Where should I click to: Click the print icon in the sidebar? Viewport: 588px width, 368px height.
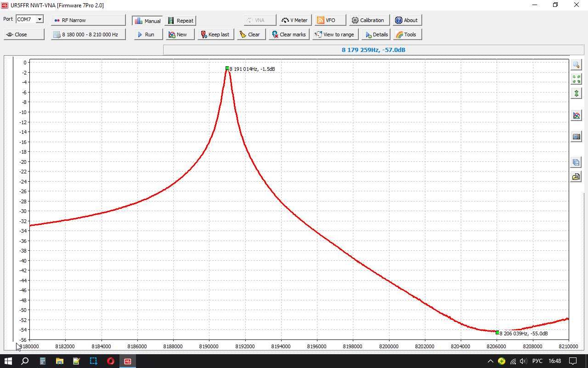click(x=576, y=177)
